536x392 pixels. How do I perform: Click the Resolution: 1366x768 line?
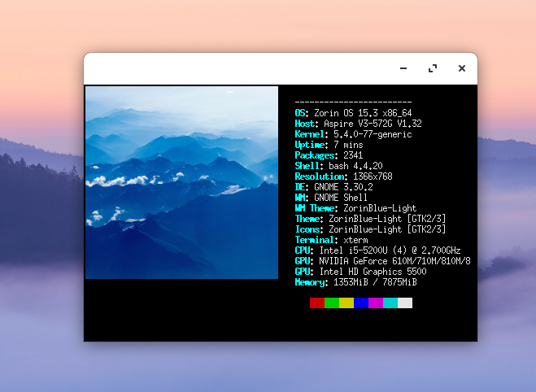(343, 176)
